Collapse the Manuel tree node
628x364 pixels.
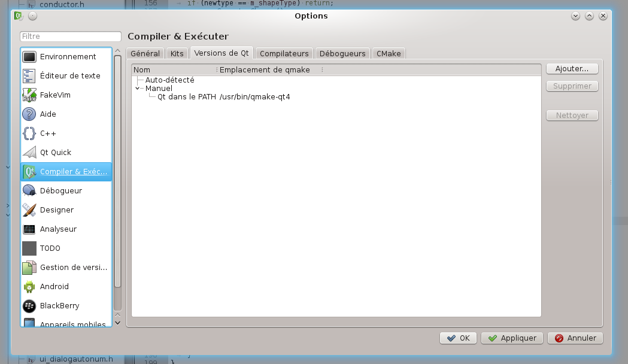pos(138,89)
